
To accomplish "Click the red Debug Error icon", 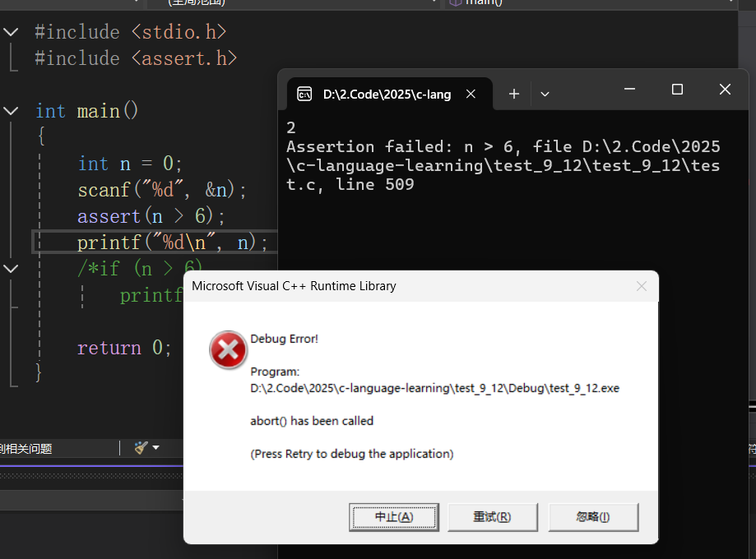I will [x=228, y=350].
